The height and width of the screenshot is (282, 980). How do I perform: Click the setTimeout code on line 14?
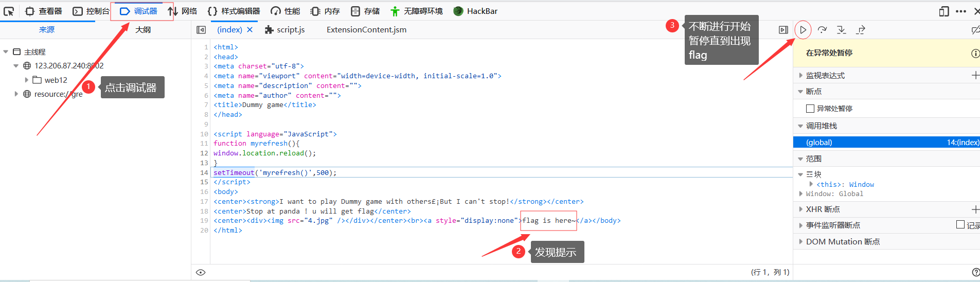click(x=275, y=173)
